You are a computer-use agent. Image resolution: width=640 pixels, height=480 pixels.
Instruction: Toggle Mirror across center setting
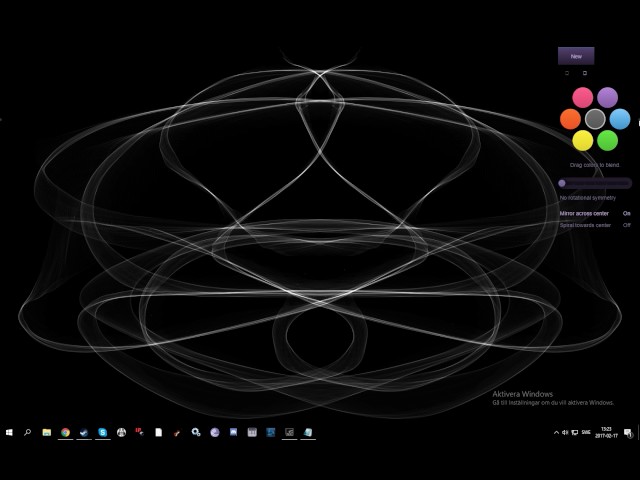[x=595, y=213]
